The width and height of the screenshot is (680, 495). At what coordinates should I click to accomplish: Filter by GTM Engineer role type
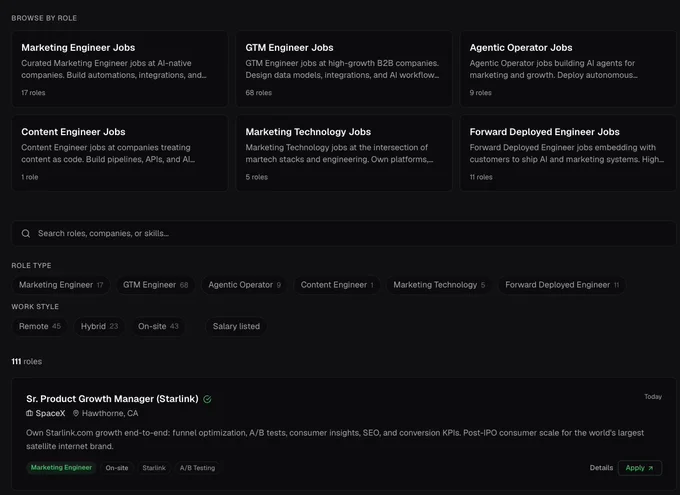pos(155,285)
